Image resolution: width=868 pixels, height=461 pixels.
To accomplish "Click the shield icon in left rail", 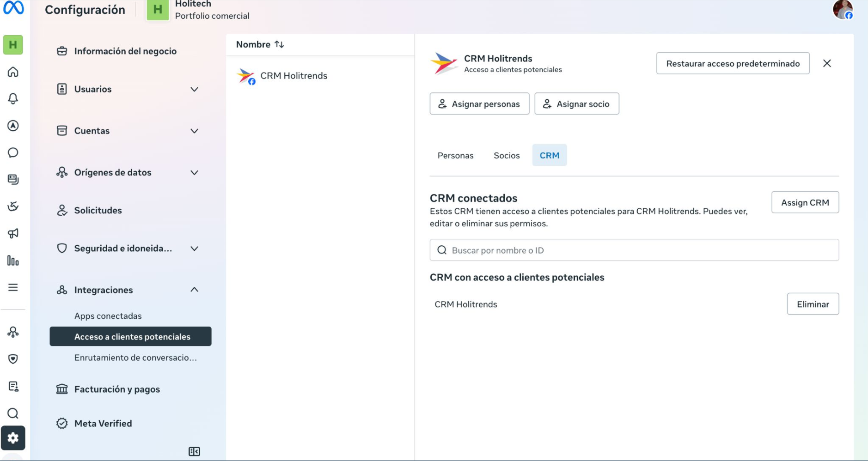I will coord(13,359).
